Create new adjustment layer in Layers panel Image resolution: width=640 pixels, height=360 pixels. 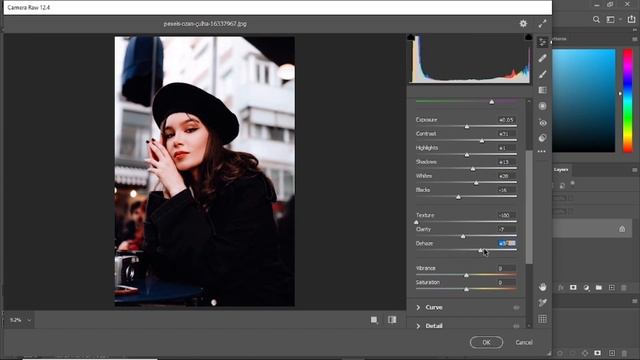pyautogui.click(x=586, y=287)
